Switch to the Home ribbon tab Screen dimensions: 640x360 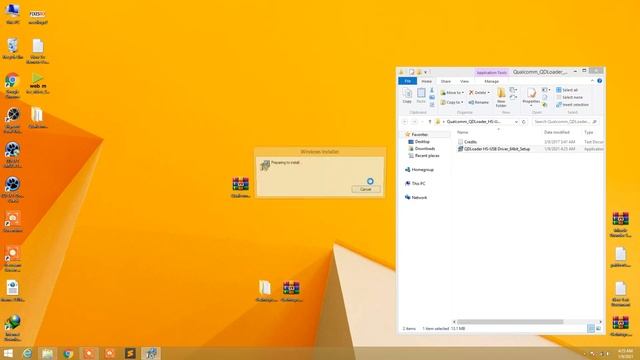click(427, 81)
